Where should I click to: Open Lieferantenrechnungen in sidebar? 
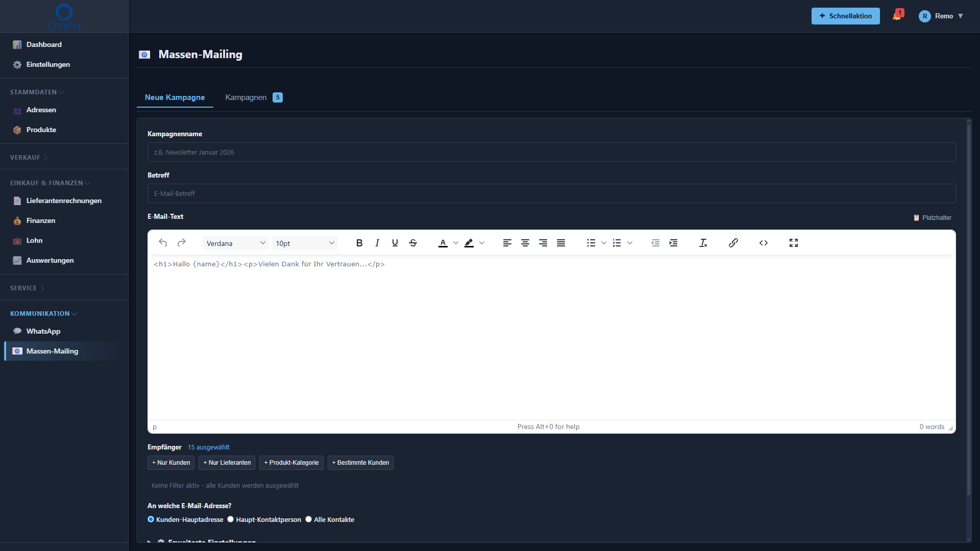(64, 201)
